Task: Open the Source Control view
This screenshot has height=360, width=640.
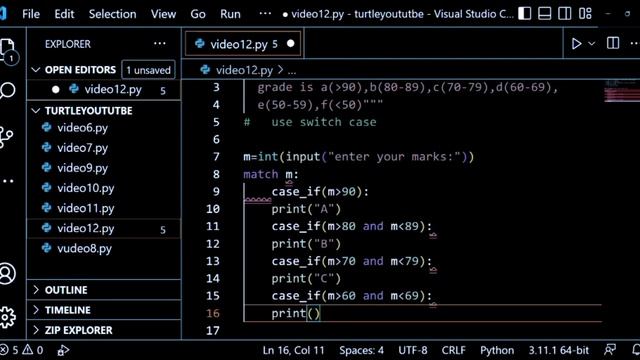Action: tap(7, 137)
